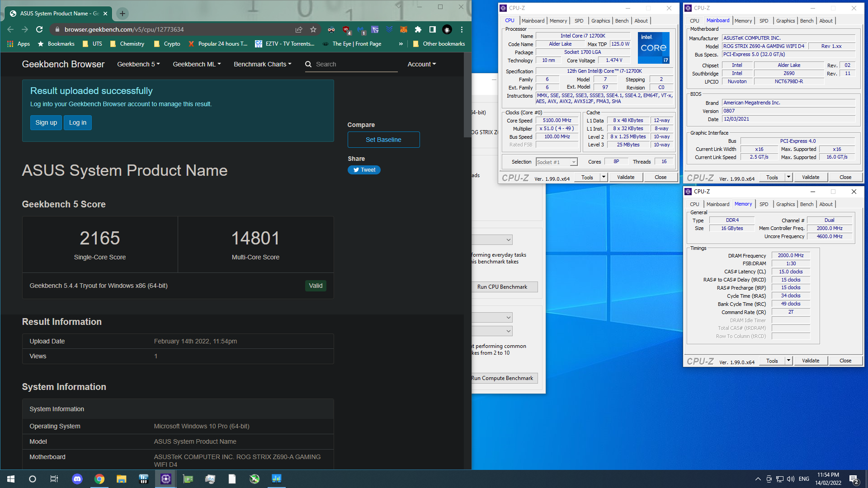Expand the Geekbench ML menu

click(x=197, y=64)
